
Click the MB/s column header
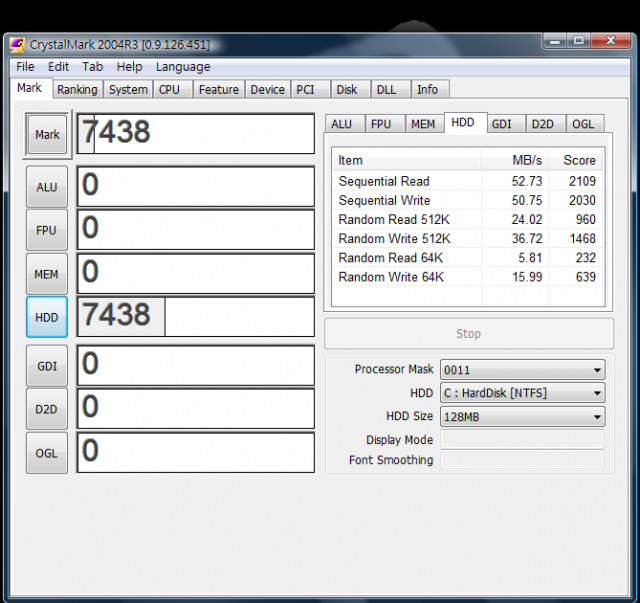515,160
